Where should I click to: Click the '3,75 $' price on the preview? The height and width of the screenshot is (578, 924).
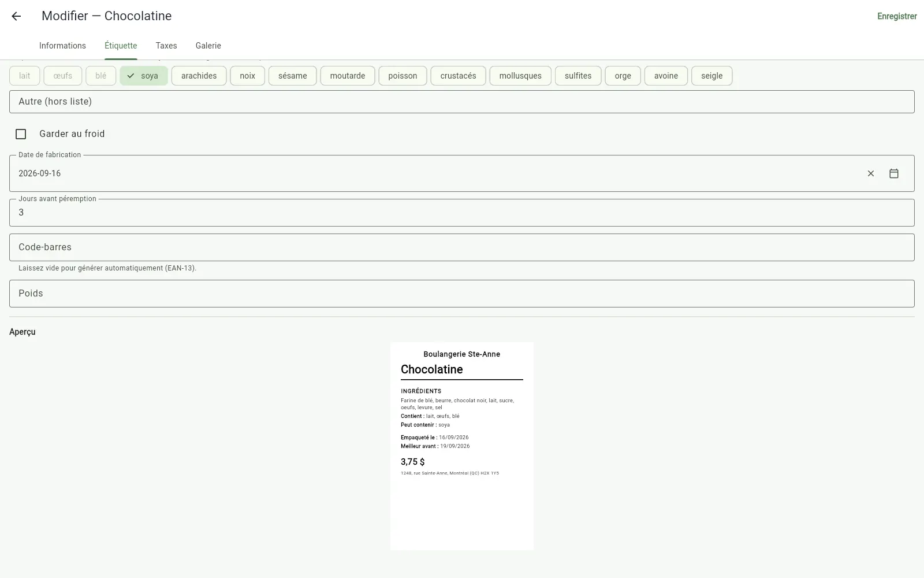(413, 462)
